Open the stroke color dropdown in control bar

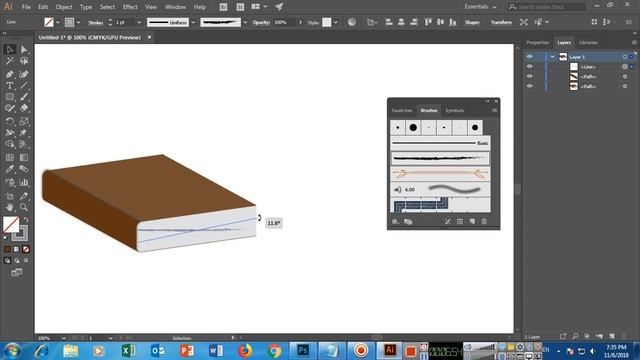(78, 22)
